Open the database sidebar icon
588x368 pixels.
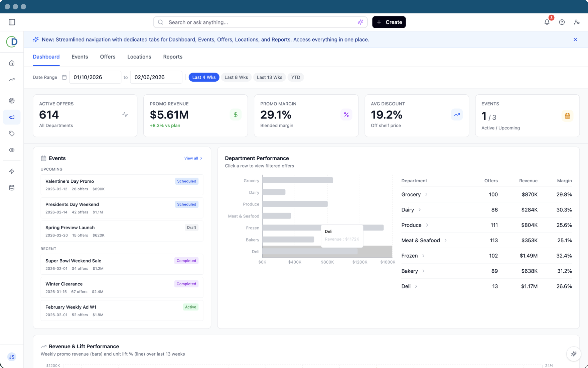12,188
